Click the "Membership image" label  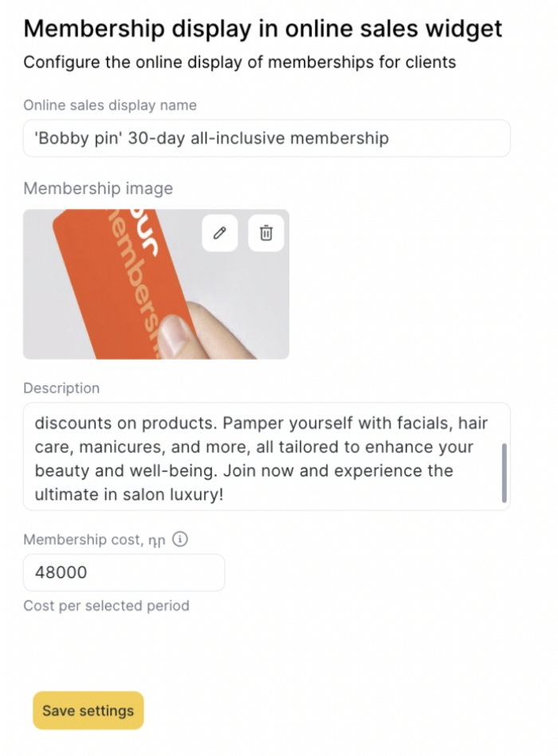pos(98,188)
